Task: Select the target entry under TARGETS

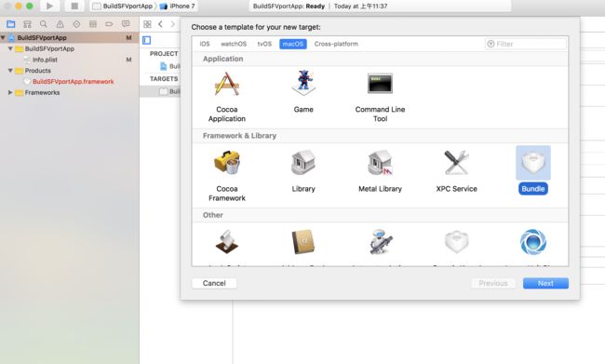Action: coord(160,91)
